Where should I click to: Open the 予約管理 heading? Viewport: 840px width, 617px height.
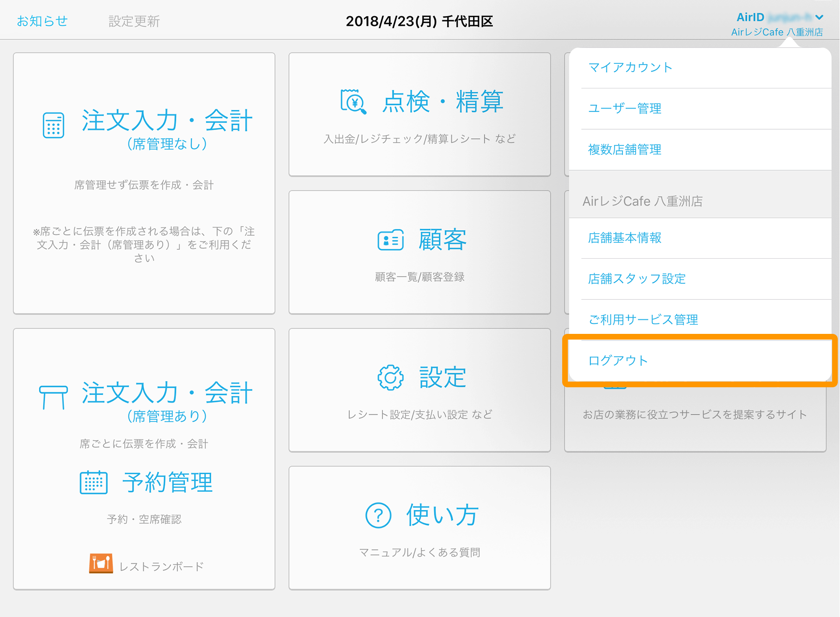tap(168, 482)
